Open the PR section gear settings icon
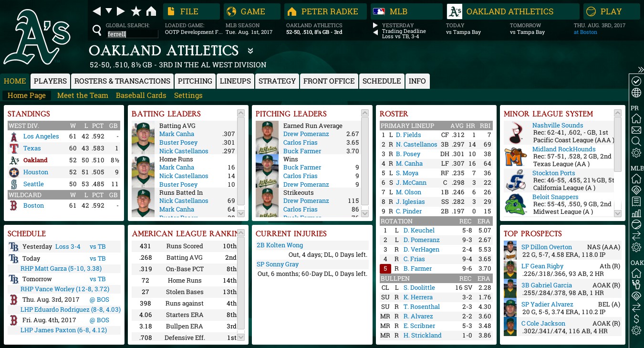 click(x=636, y=153)
